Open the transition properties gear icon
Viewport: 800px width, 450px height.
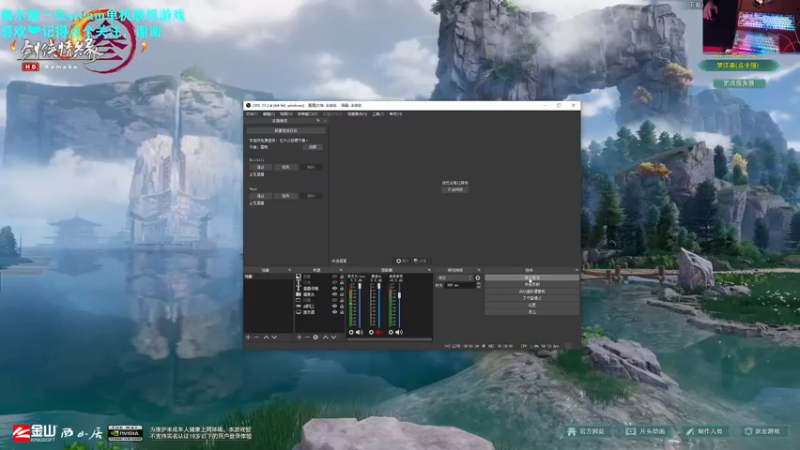pyautogui.click(x=478, y=278)
